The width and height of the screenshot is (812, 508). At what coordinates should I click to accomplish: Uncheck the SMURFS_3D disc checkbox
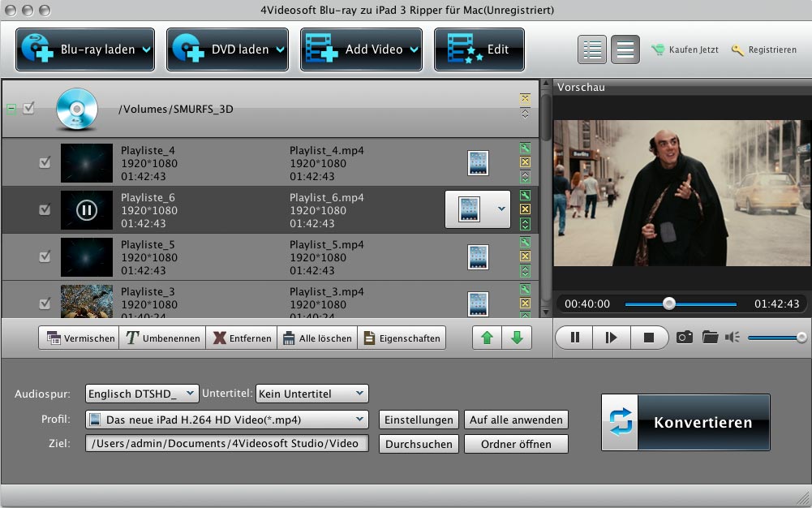(29, 108)
